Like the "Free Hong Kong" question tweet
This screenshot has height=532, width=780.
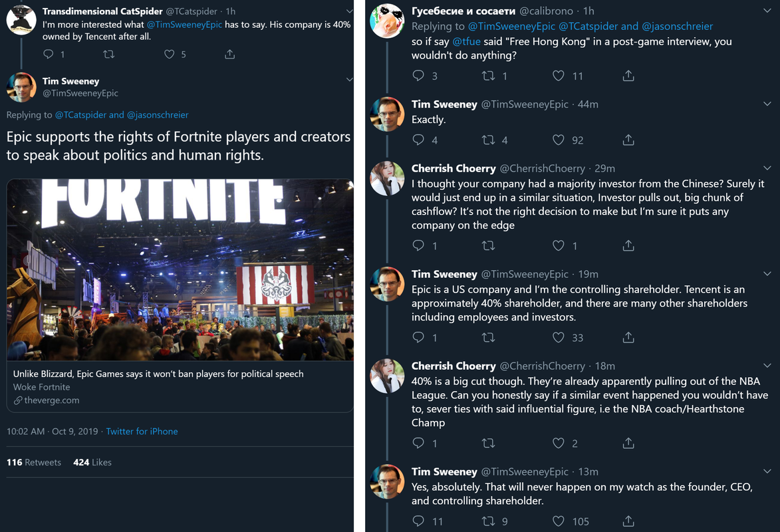(x=559, y=76)
